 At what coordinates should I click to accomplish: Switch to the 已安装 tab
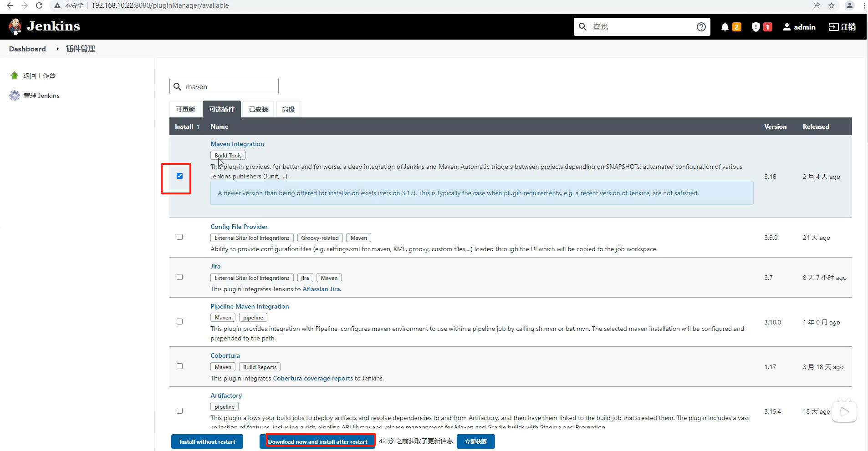[258, 109]
